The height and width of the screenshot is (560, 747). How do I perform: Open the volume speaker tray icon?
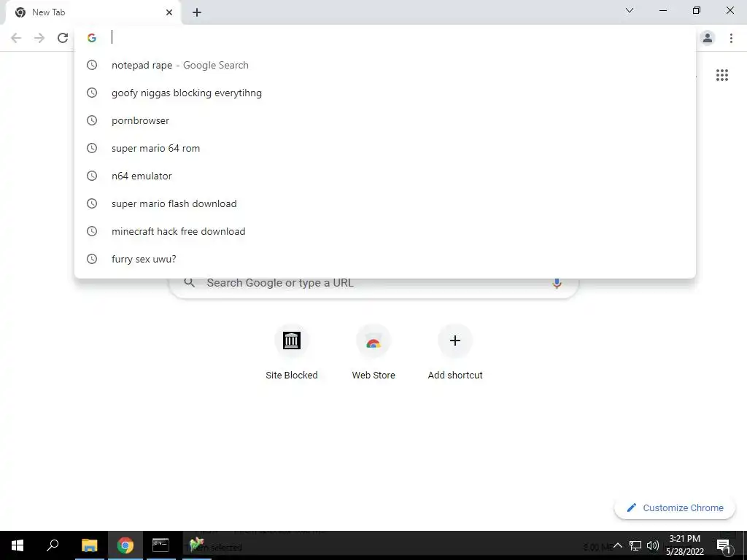tap(653, 545)
